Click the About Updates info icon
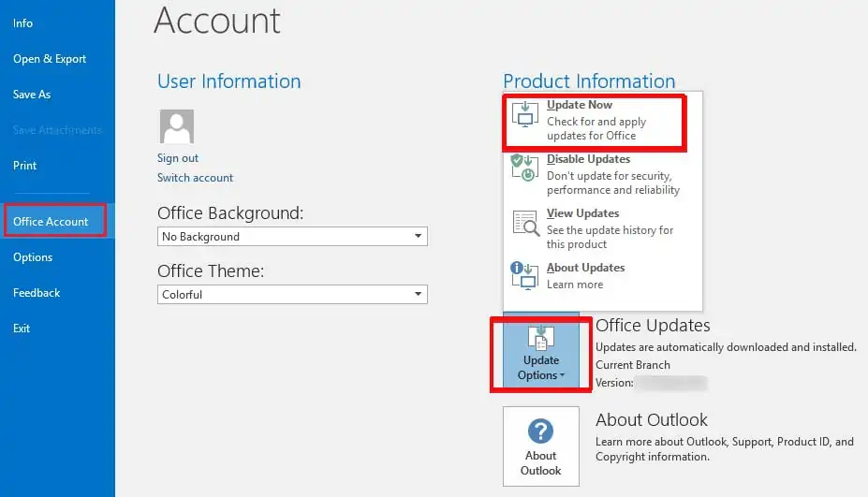 [x=524, y=275]
